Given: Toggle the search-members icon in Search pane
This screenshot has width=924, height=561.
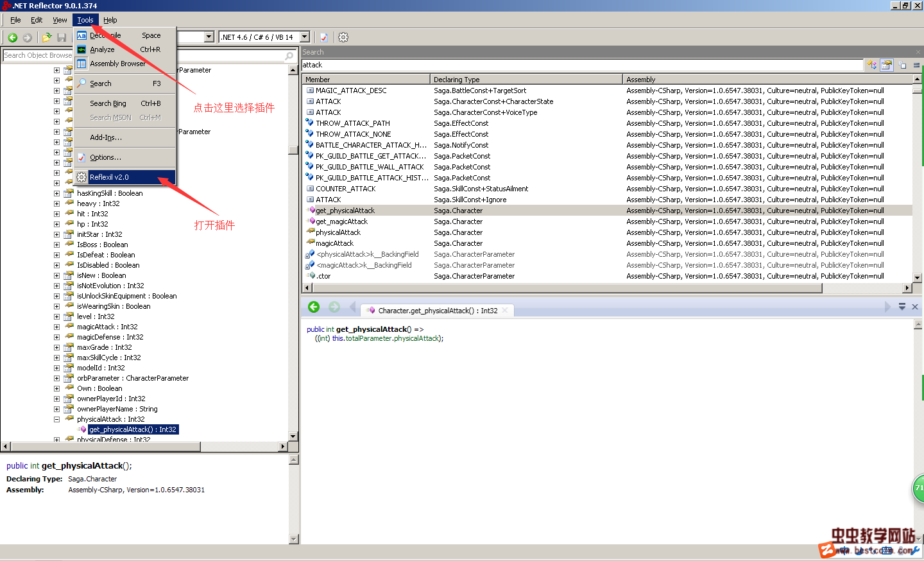Looking at the screenshot, I should pyautogui.click(x=887, y=65).
